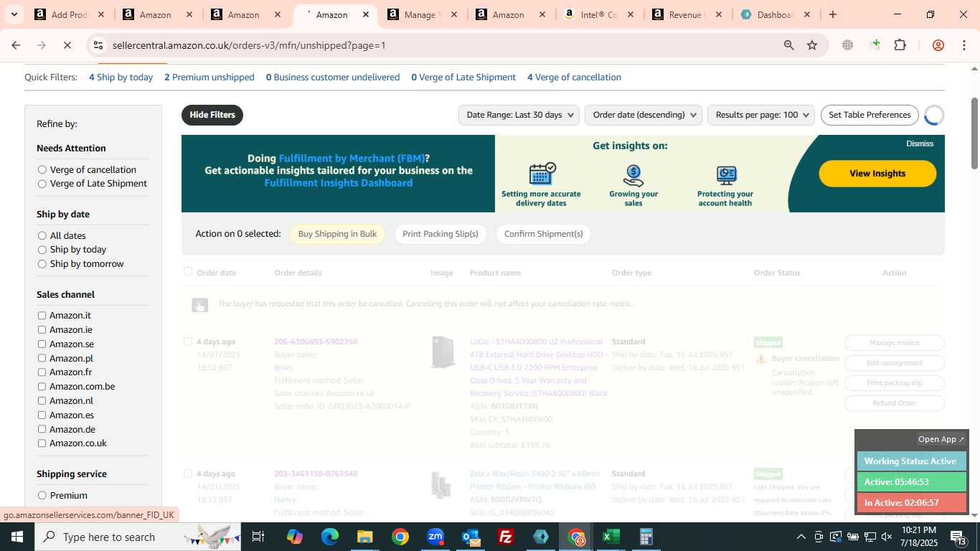
Task: Open 4 Verge of cancellation quick filter
Action: tap(574, 77)
